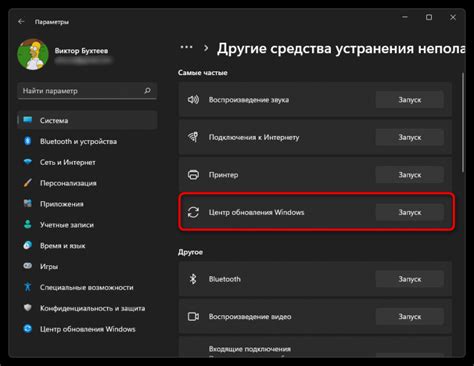Click the Учетные записи person icon
Screen dimensions: 474x366
28,224
